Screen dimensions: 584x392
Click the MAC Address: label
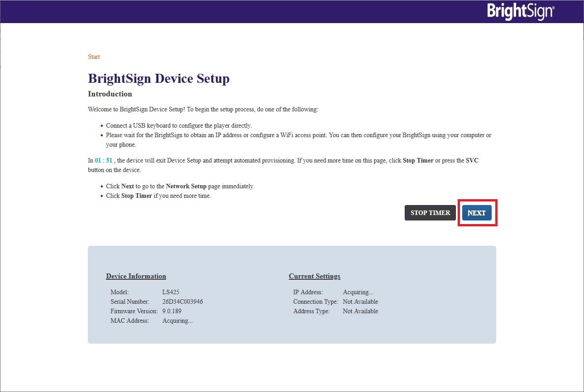pos(129,321)
